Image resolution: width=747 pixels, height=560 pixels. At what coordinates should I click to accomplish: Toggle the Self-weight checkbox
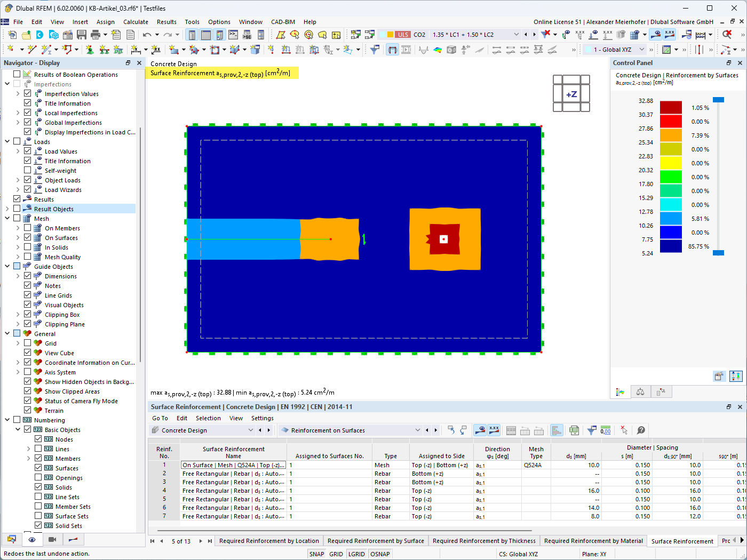click(28, 171)
